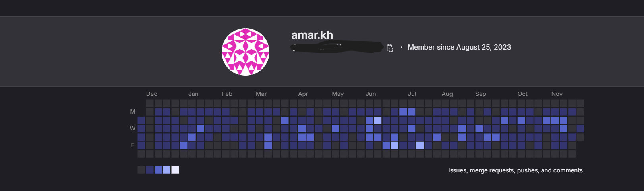644x191 pixels.
Task: Click the white swatch in the legend
Action: pos(175,170)
